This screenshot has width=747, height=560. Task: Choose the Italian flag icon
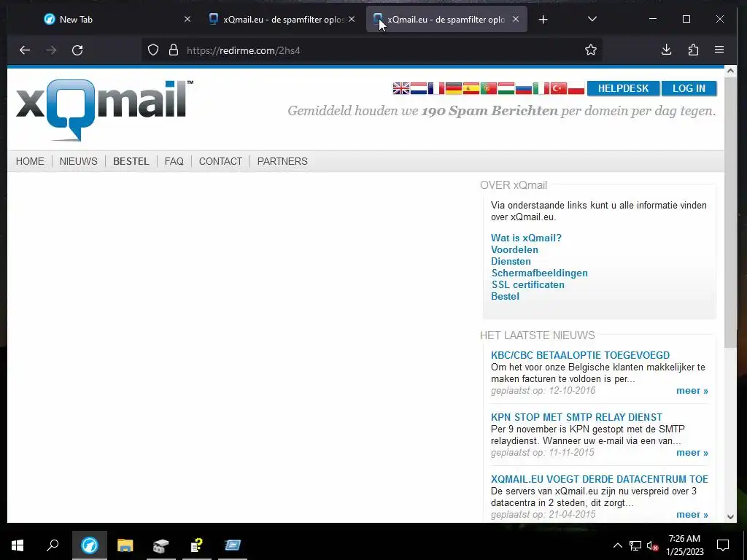[x=541, y=88]
